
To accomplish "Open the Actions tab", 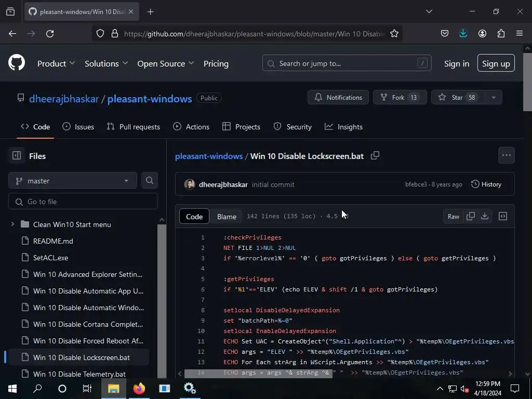I will 191,127.
